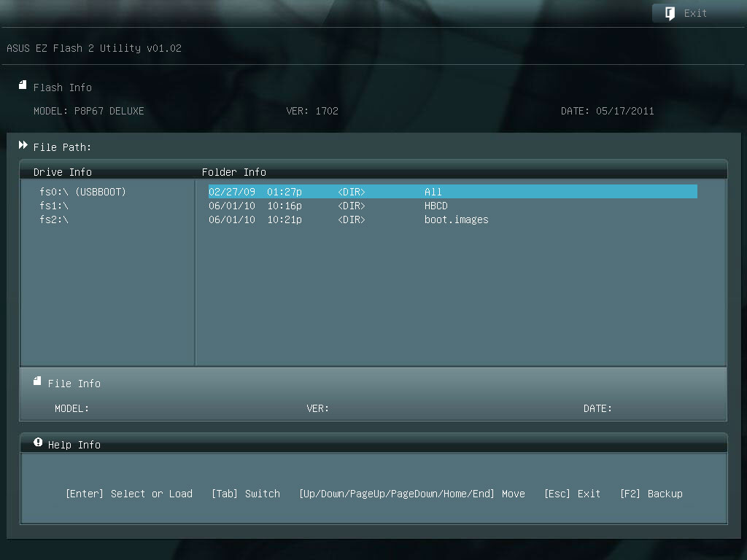Open the All folder row

click(x=452, y=192)
